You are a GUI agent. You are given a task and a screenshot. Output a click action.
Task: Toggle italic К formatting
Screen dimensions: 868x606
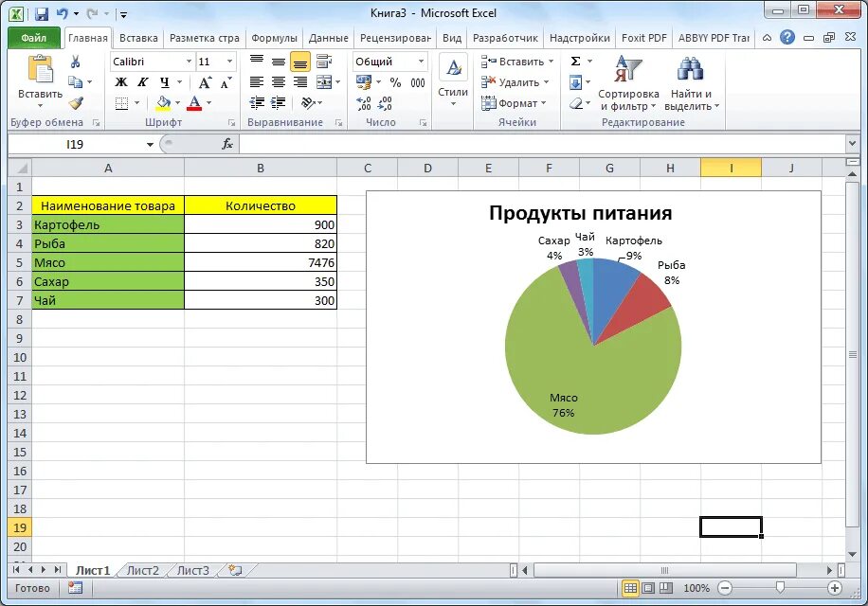pos(142,82)
